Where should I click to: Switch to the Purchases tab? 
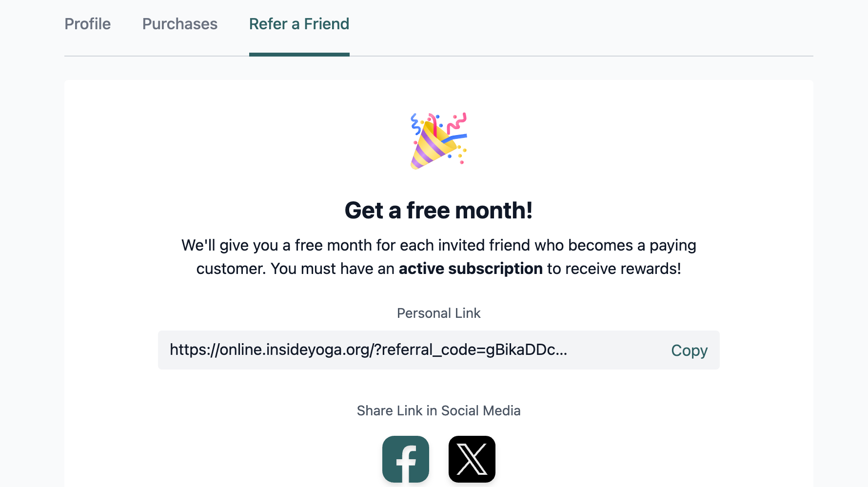[x=180, y=24]
